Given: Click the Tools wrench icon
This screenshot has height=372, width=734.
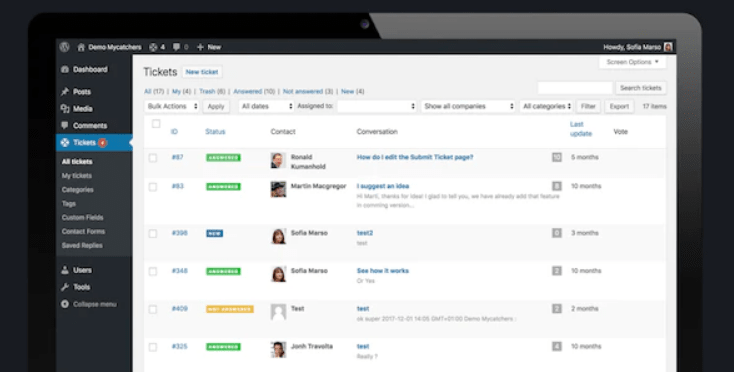Looking at the screenshot, I should [x=65, y=287].
